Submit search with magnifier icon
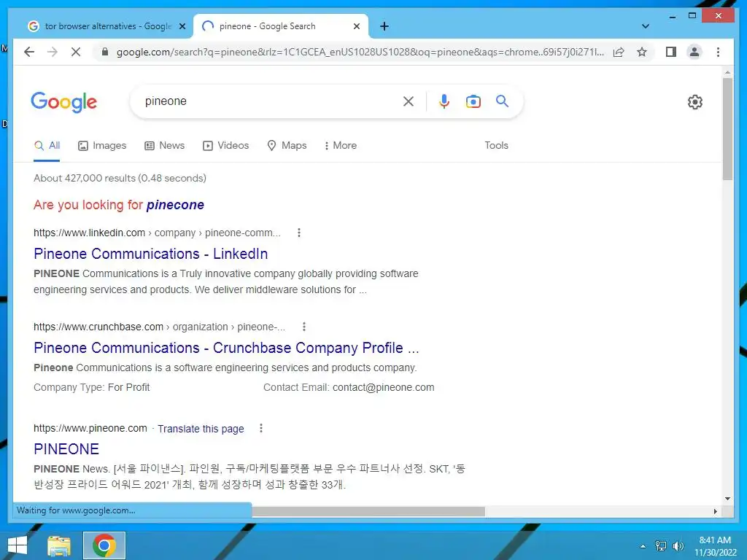This screenshot has width=747, height=560. coord(502,101)
